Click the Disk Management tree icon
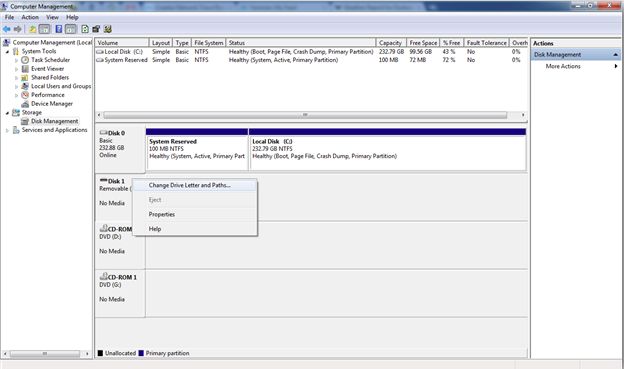 point(25,121)
